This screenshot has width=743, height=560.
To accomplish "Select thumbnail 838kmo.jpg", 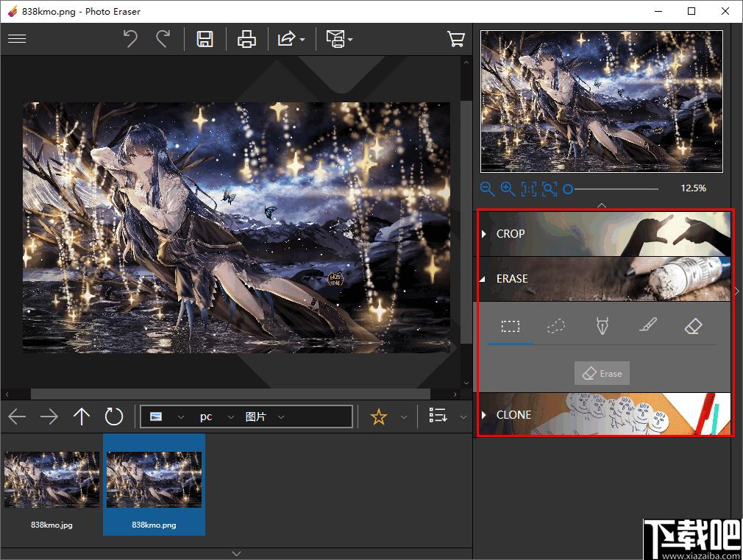I will (x=51, y=485).
